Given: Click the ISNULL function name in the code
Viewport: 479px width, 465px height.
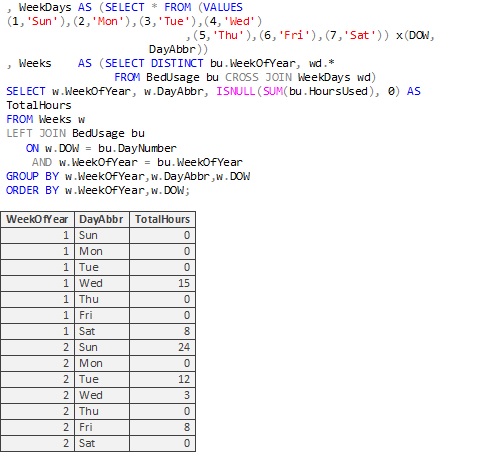Looking at the screenshot, I should (236, 91).
